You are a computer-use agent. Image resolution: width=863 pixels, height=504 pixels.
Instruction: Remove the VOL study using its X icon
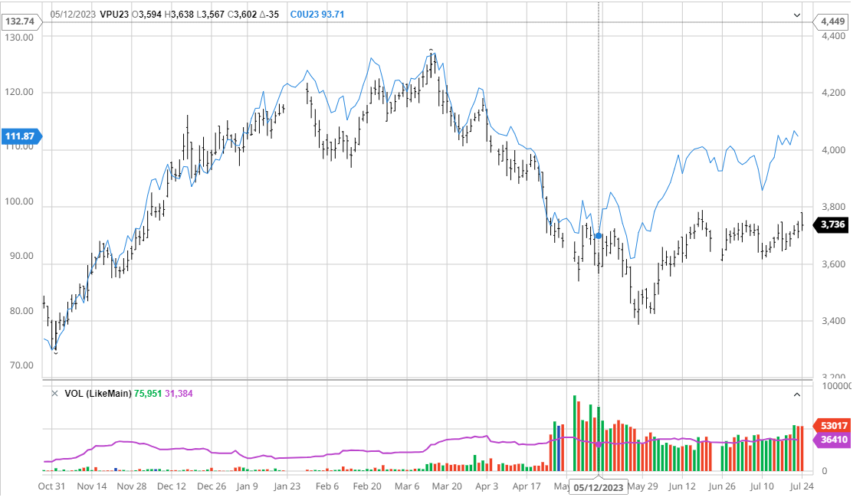point(54,394)
